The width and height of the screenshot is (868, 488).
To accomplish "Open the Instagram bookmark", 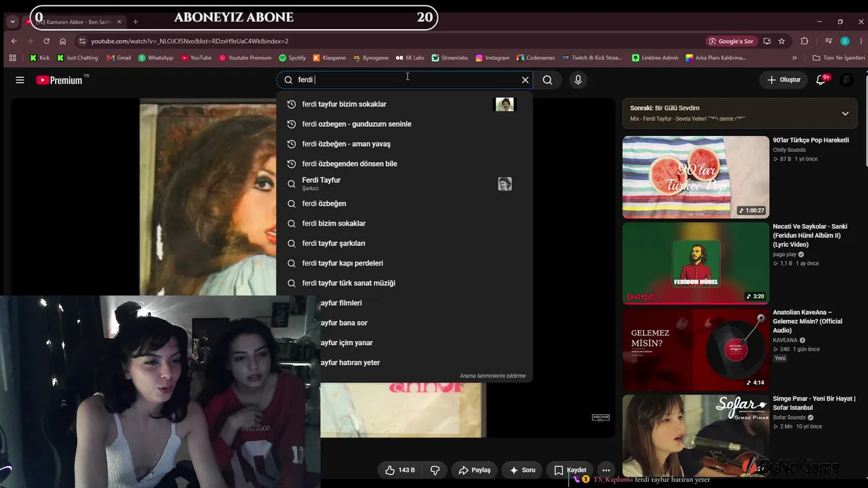I will tap(492, 58).
